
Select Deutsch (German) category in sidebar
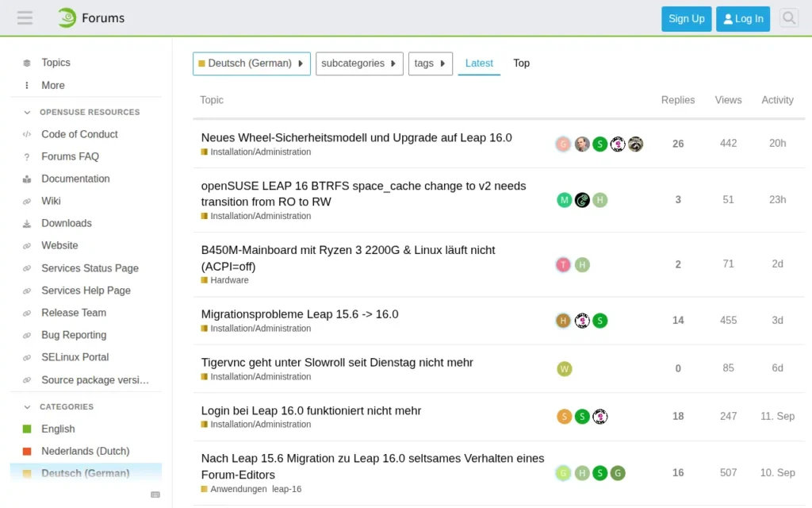tap(86, 474)
